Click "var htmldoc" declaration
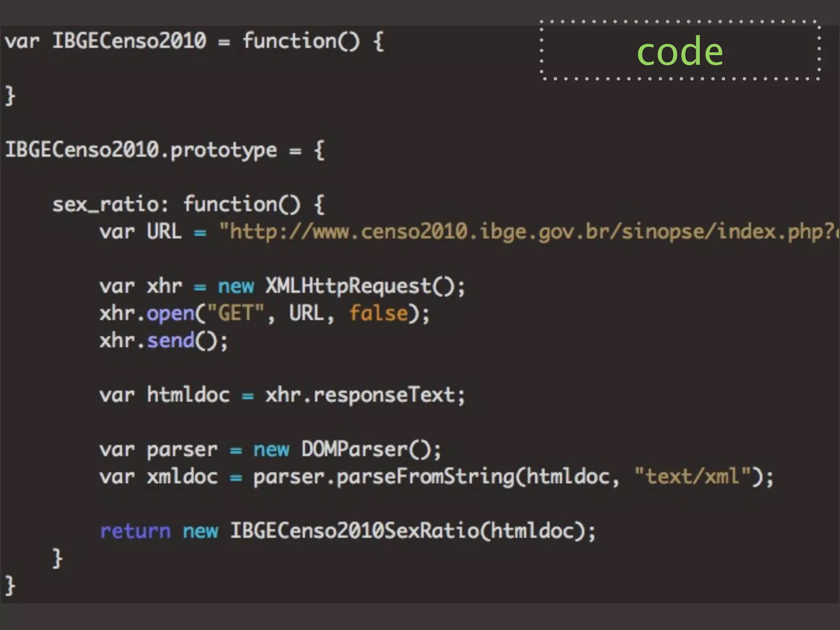 point(164,395)
